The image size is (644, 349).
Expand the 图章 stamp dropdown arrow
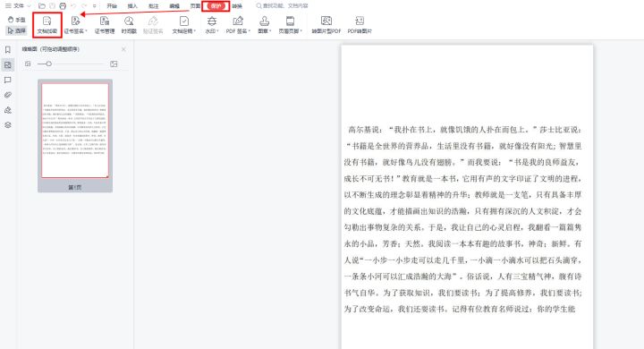270,31
